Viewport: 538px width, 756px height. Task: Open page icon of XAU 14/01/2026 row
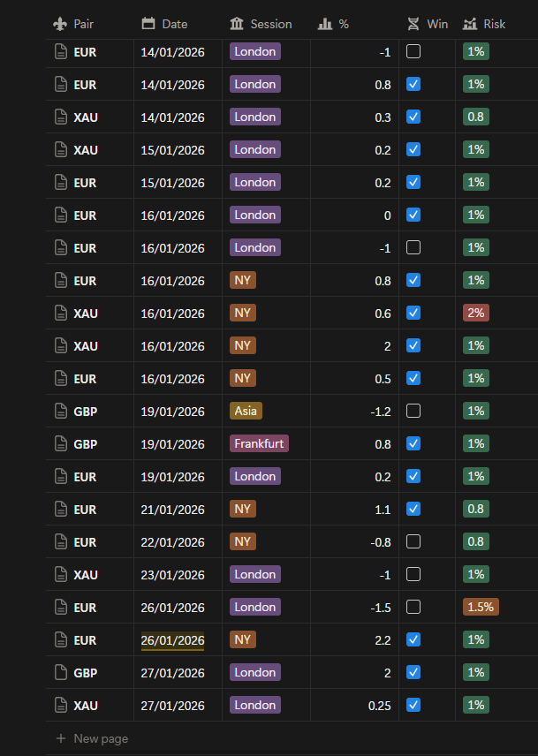(x=61, y=117)
